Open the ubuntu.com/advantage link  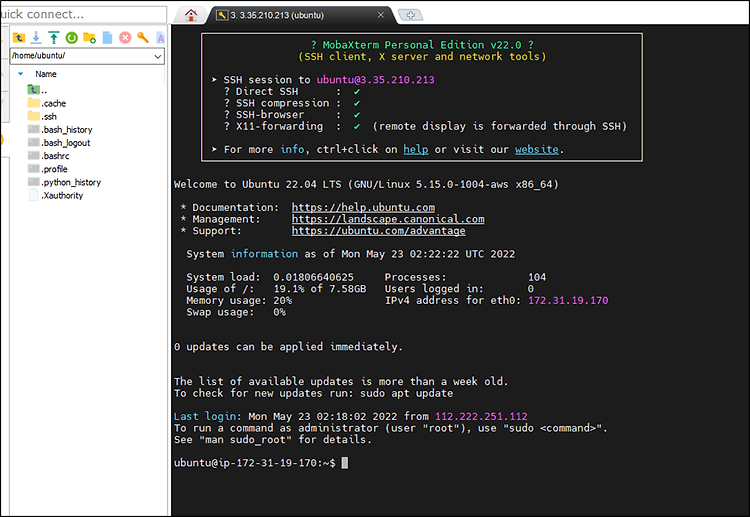(378, 231)
